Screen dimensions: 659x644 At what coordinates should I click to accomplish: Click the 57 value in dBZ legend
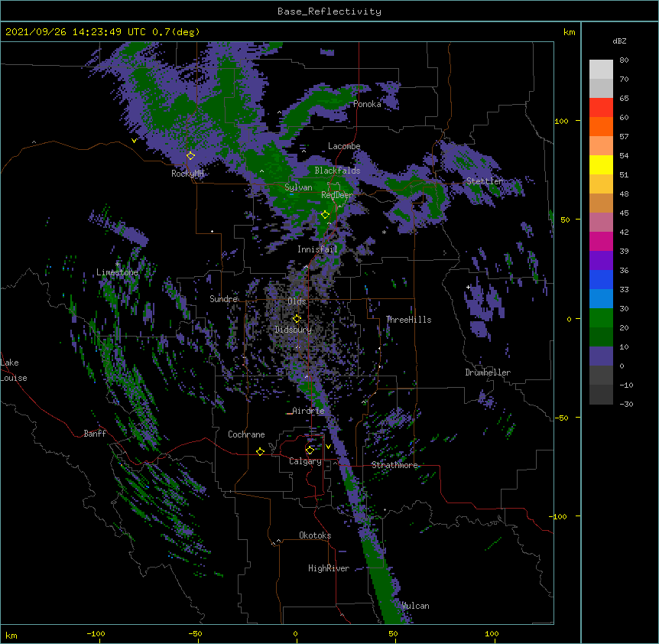click(624, 137)
